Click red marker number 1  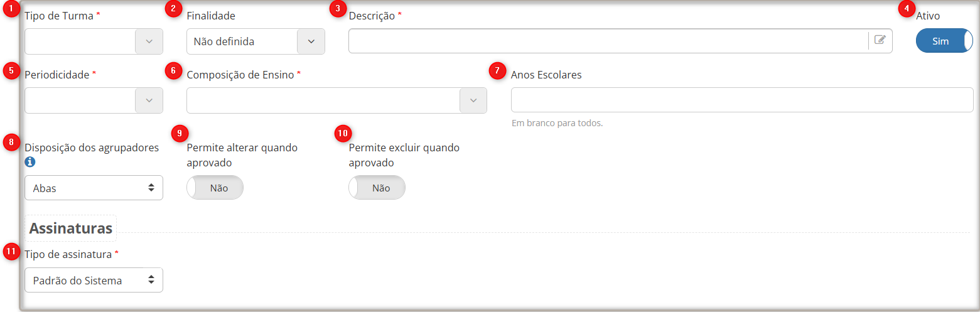coord(10,8)
